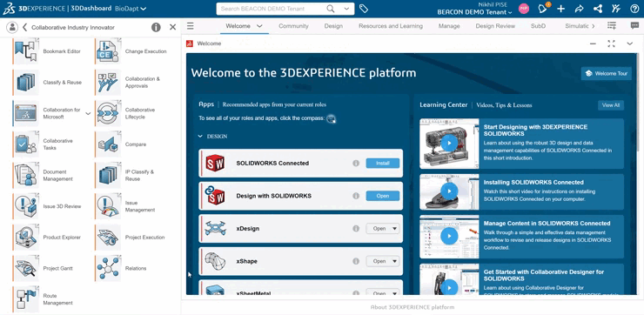Open Design with SOLIDWORKS
Image resolution: width=644 pixels, height=315 pixels.
[x=383, y=196]
